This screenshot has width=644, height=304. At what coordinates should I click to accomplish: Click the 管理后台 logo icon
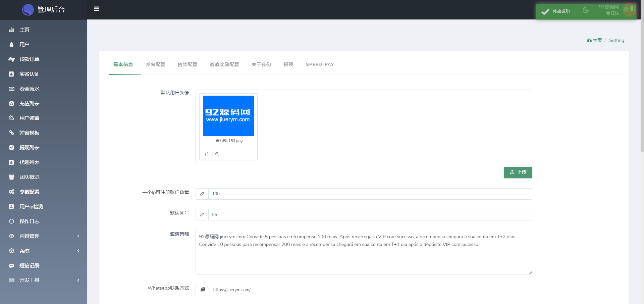(x=28, y=10)
